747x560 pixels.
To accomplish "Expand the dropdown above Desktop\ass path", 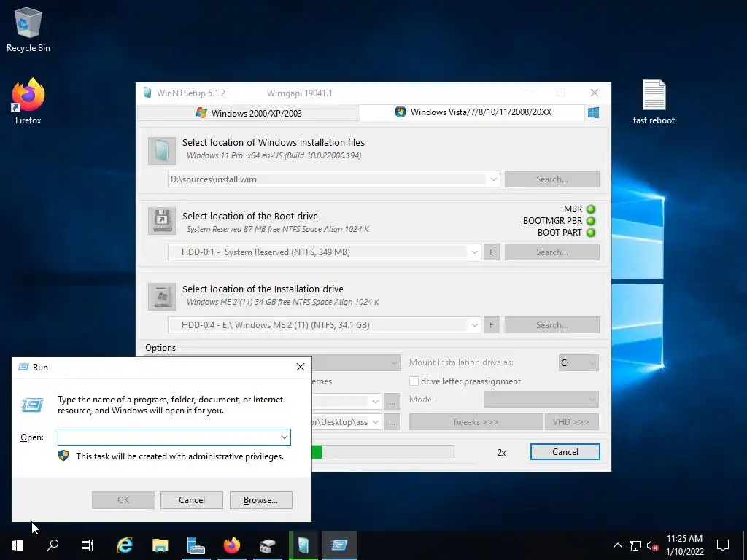I will pos(376,401).
